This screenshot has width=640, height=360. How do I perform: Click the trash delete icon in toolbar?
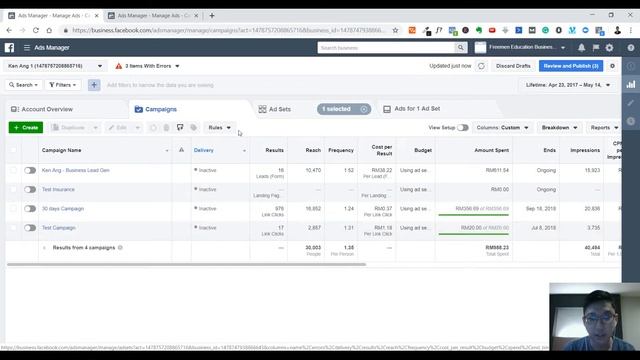167,127
